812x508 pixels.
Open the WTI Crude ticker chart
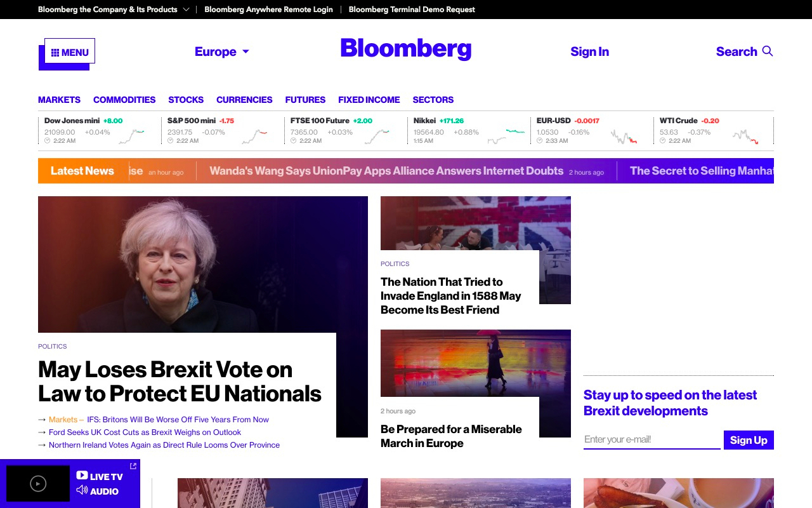745,137
